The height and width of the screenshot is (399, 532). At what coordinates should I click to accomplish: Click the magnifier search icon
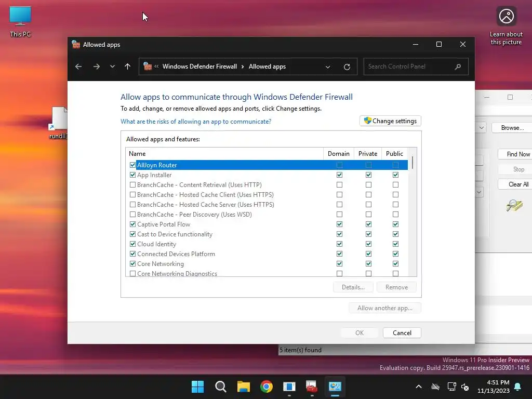tap(458, 66)
